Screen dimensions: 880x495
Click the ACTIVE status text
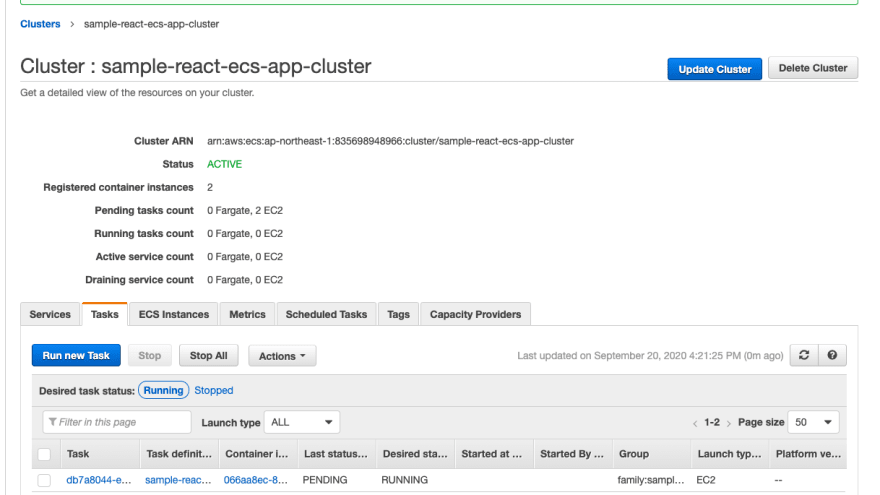point(224,164)
